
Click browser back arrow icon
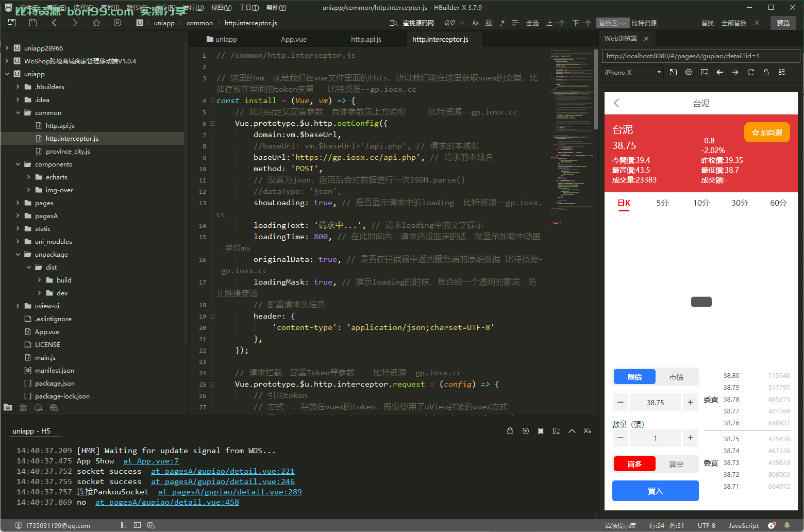(x=719, y=72)
